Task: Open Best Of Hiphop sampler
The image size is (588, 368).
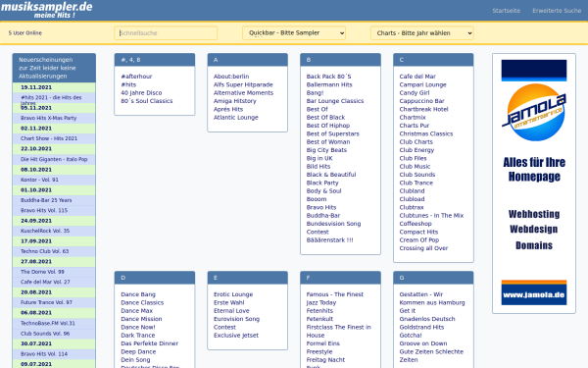Action: (x=328, y=126)
